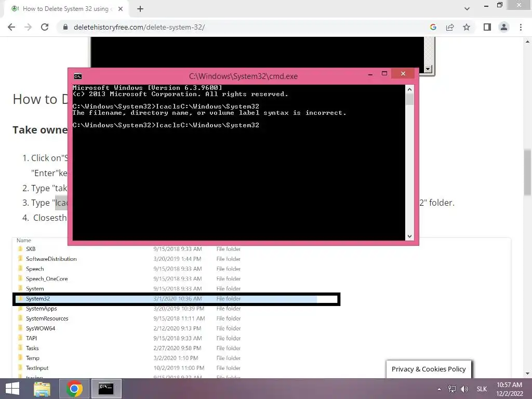Viewport: 532px width, 399px height.
Task: Click the Speech folder row
Action: click(x=129, y=269)
